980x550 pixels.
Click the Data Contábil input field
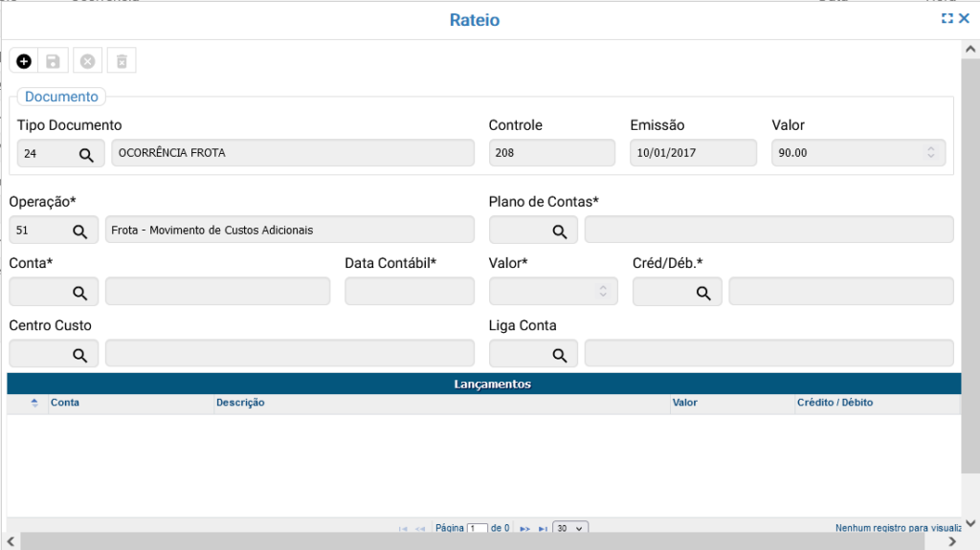pos(410,292)
